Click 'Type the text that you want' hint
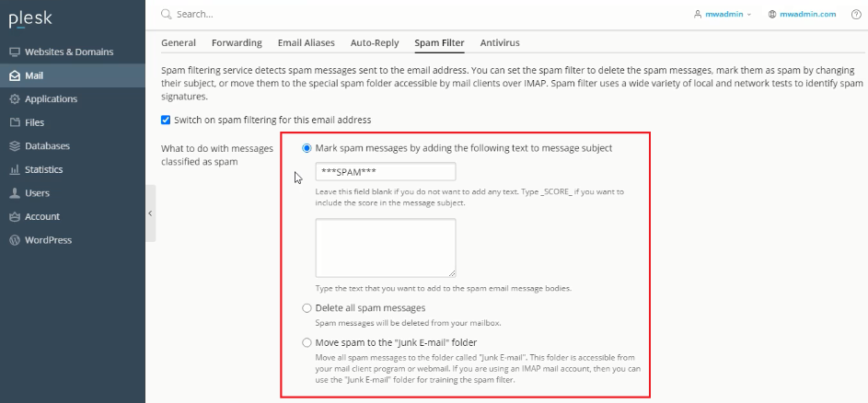This screenshot has height=403, width=868. click(x=443, y=288)
